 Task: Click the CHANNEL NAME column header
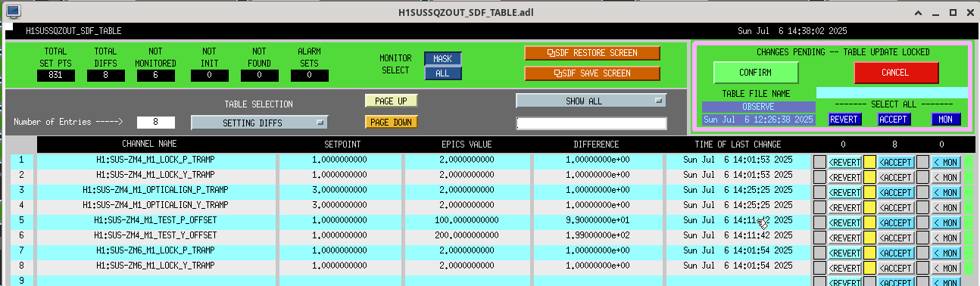coord(150,144)
